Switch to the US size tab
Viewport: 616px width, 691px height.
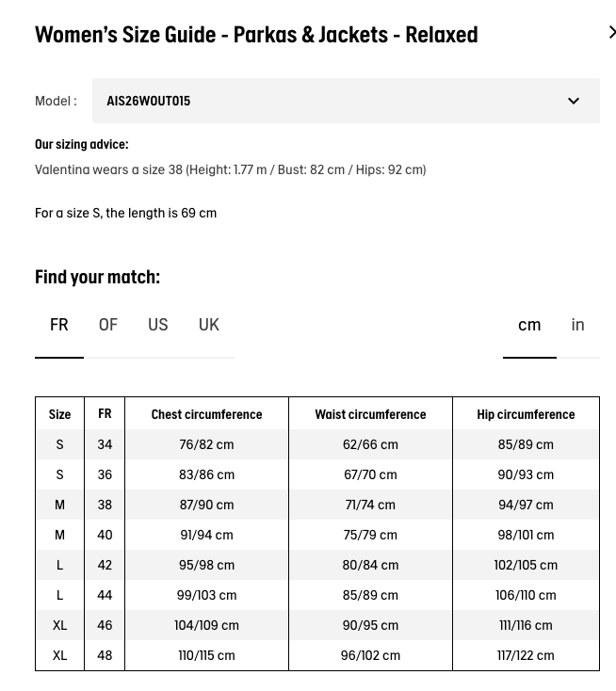point(158,325)
